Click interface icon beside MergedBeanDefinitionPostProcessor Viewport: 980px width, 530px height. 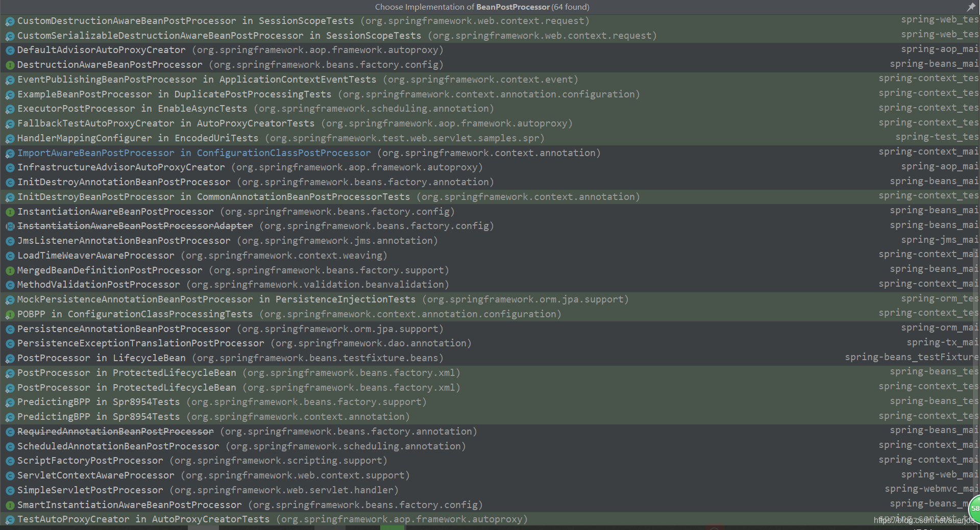[10, 271]
